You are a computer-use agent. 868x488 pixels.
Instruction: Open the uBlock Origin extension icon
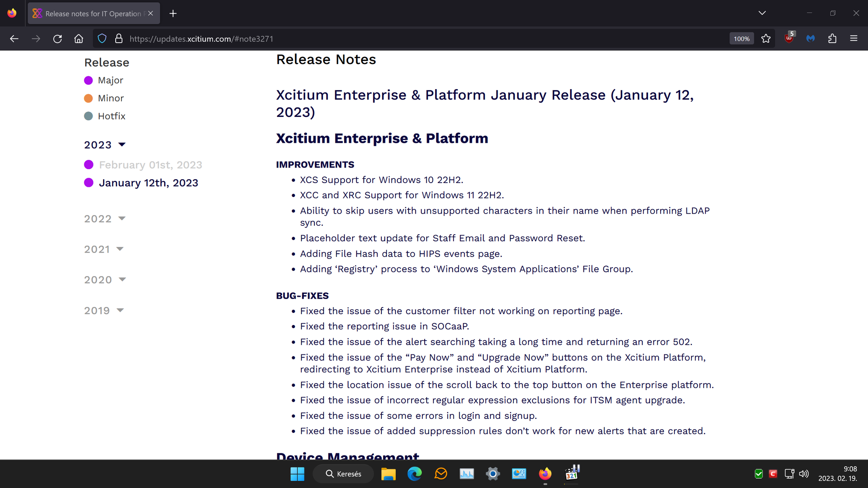point(789,38)
